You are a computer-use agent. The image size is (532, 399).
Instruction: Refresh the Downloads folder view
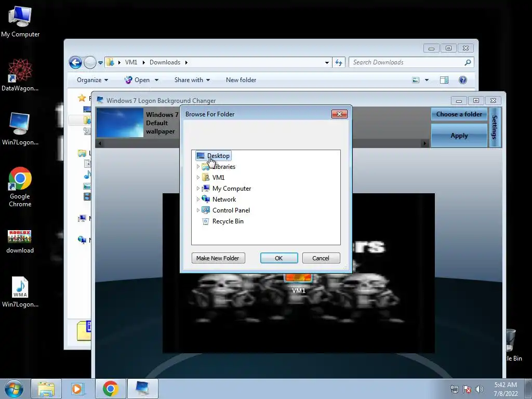coord(339,62)
